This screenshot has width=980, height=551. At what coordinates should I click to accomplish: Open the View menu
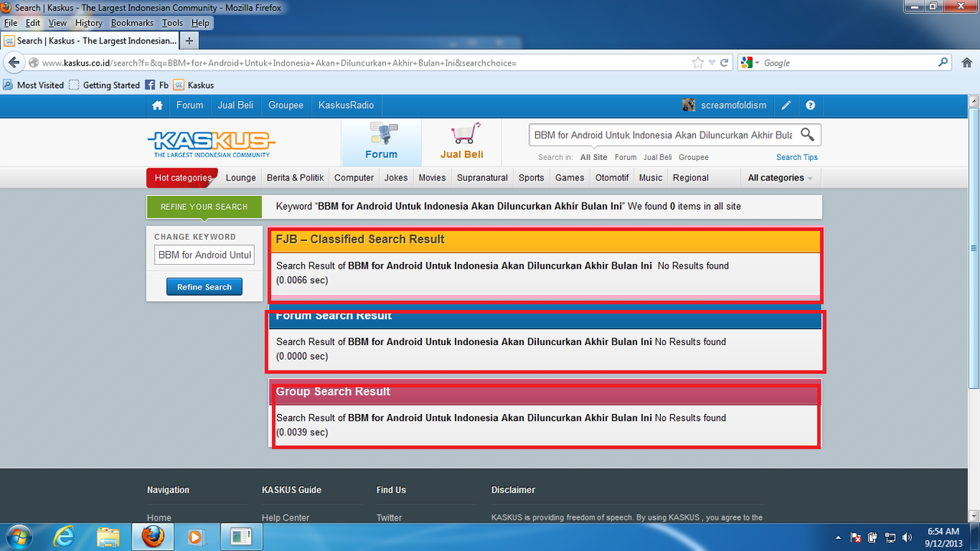coord(57,23)
